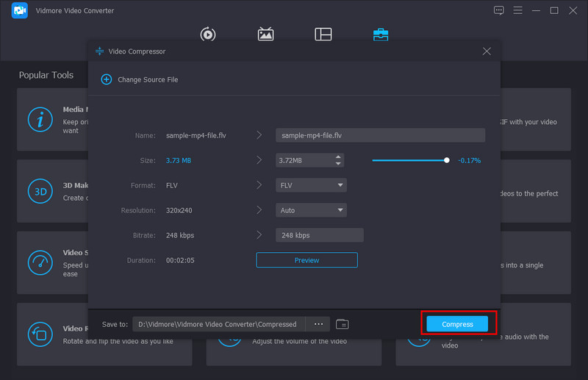Increase size with the stepper up arrow
The image size is (588, 380).
[337, 157]
